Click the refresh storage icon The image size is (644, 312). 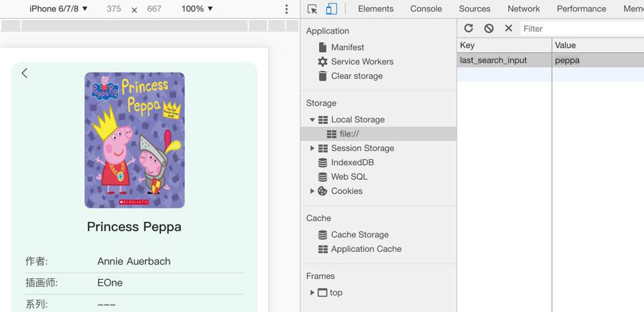tap(469, 28)
